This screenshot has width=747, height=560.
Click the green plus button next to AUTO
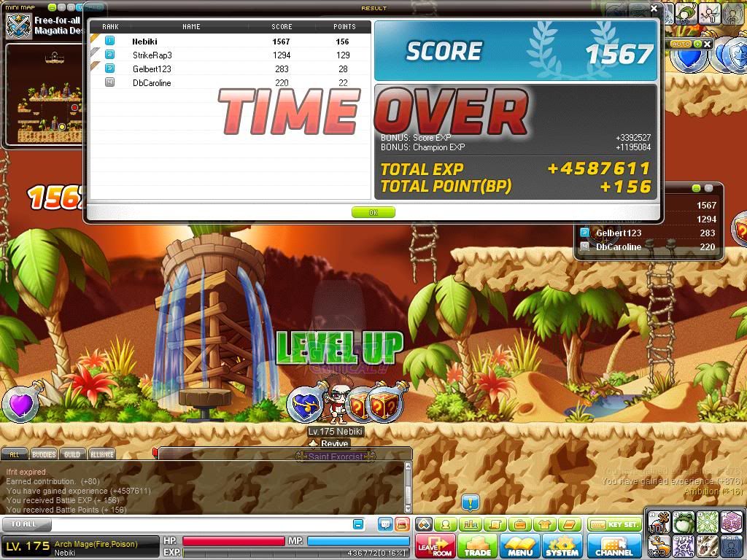(697, 44)
